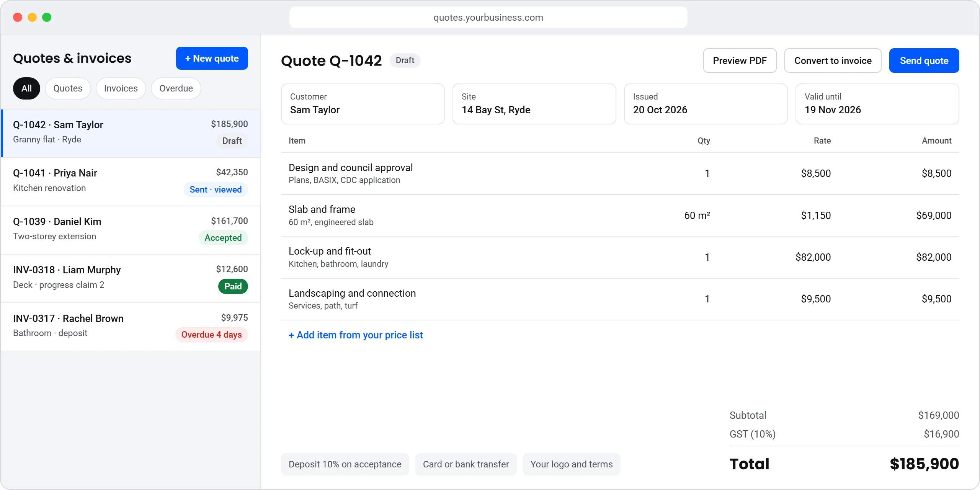
Task: Click the Rate column header
Action: (x=822, y=141)
